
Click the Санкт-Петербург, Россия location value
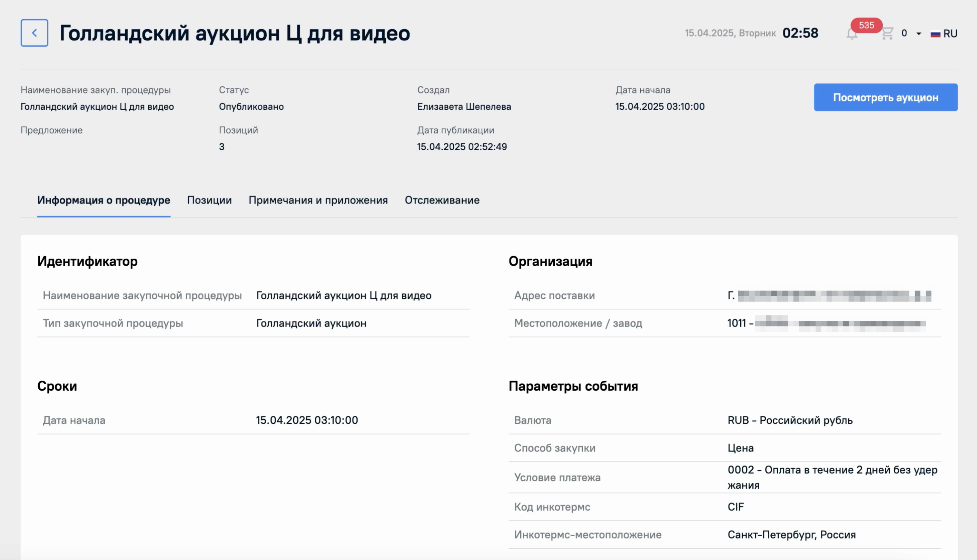coord(791,534)
